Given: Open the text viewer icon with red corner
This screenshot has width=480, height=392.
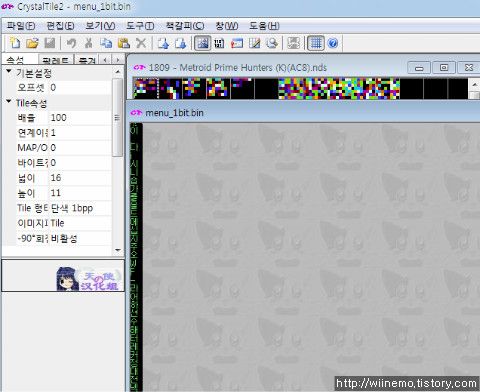Looking at the screenshot, I should (x=237, y=43).
